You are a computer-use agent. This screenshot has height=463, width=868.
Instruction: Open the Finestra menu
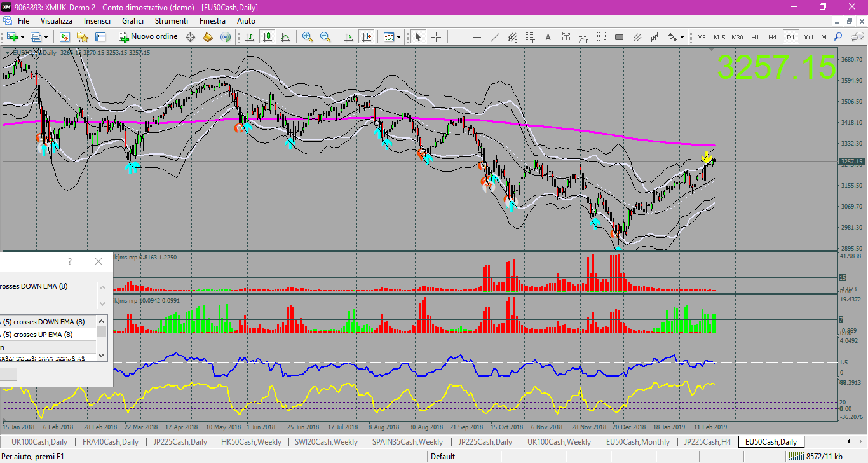(x=212, y=21)
